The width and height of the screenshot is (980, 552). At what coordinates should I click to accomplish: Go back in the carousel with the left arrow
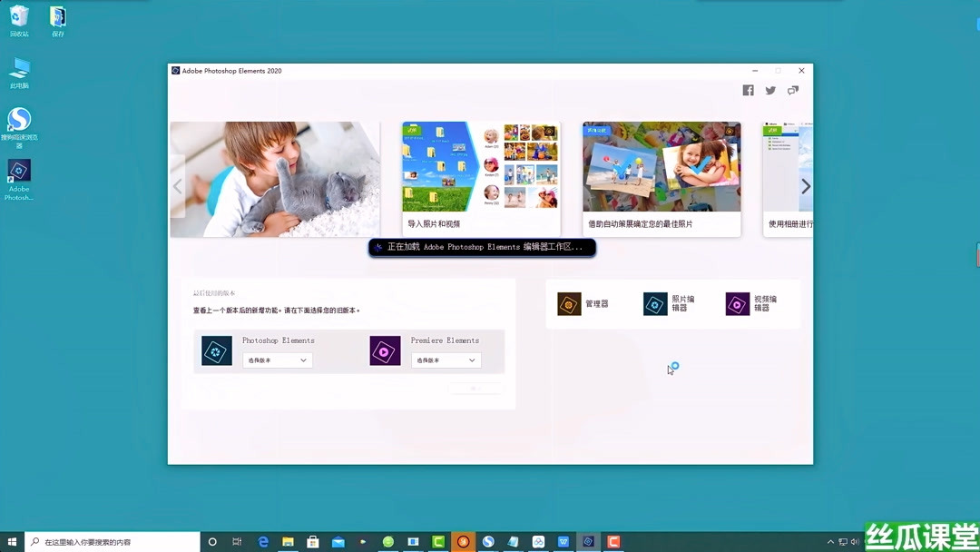pos(178,186)
